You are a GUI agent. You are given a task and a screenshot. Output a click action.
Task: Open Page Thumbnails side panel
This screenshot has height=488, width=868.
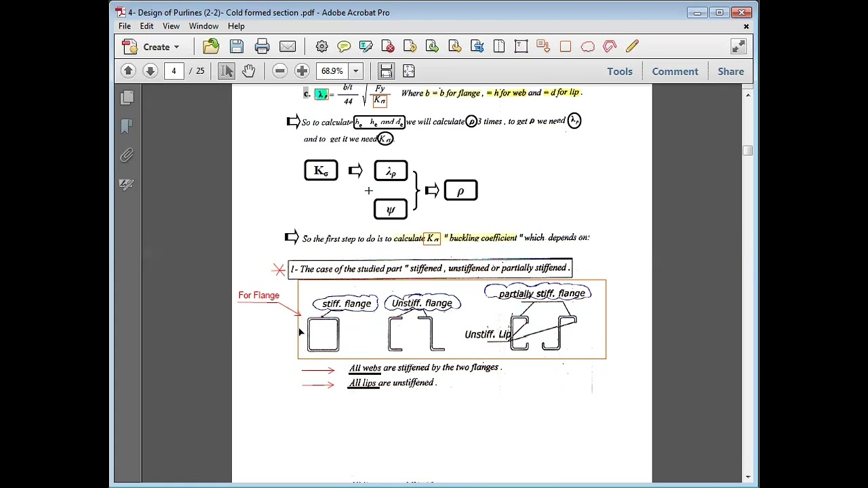pyautogui.click(x=127, y=98)
